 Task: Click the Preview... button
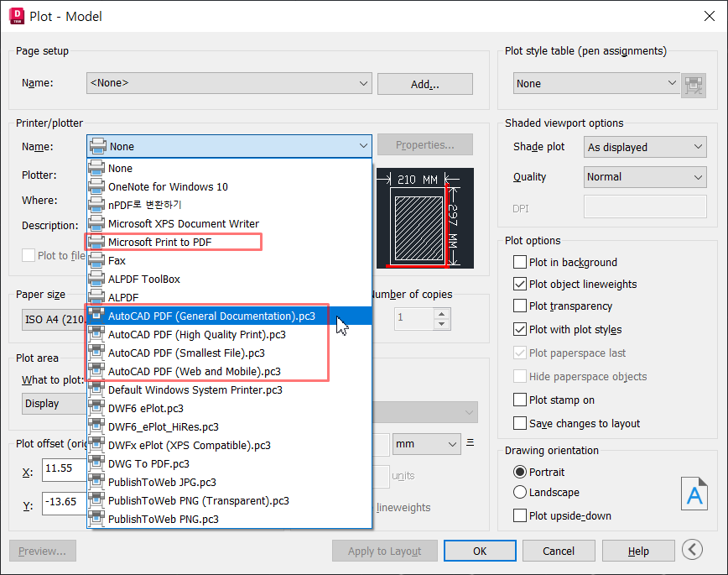42,551
